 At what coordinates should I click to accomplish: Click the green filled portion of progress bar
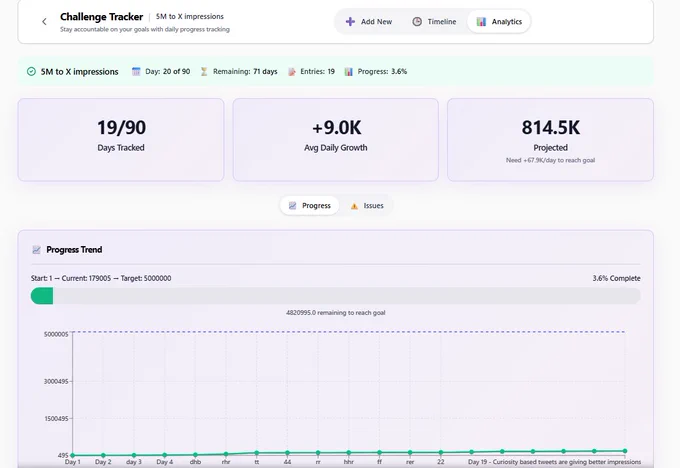point(42,296)
